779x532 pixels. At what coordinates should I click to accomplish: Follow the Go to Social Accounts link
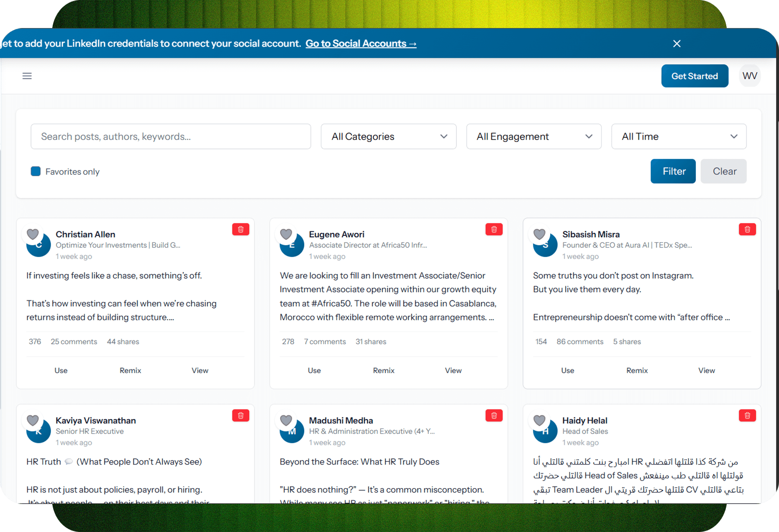(361, 43)
